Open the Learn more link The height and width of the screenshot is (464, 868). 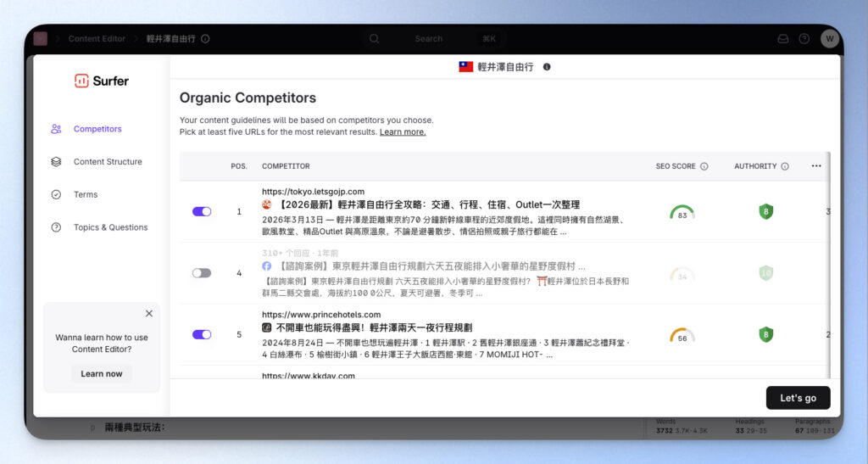403,131
